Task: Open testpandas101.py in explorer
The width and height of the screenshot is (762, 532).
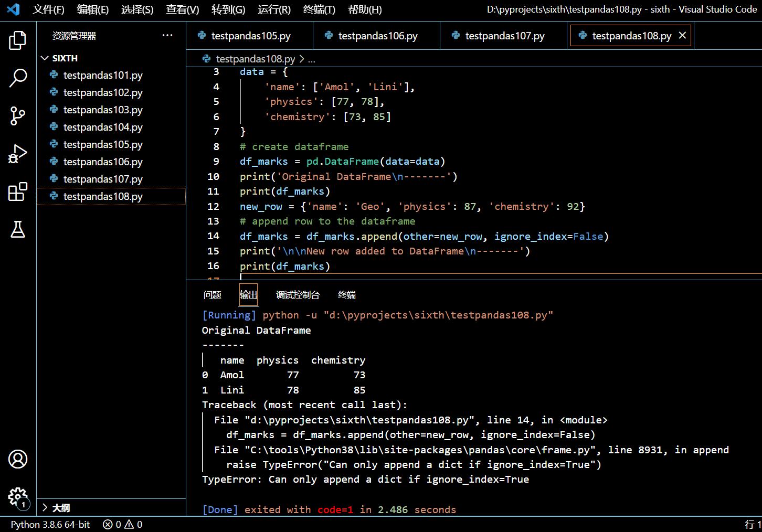Action: click(111, 75)
